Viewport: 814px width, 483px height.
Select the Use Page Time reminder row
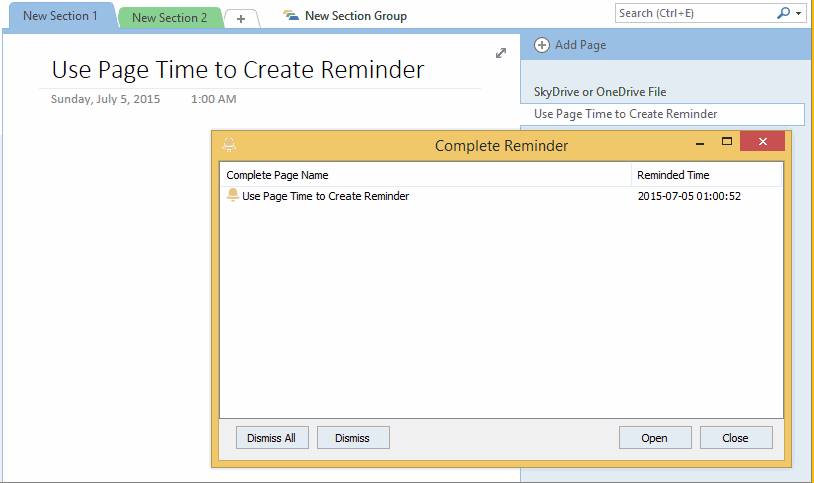pyautogui.click(x=501, y=196)
